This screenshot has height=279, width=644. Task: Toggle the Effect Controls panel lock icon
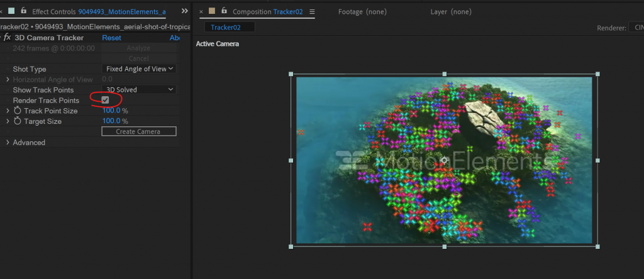(23, 11)
